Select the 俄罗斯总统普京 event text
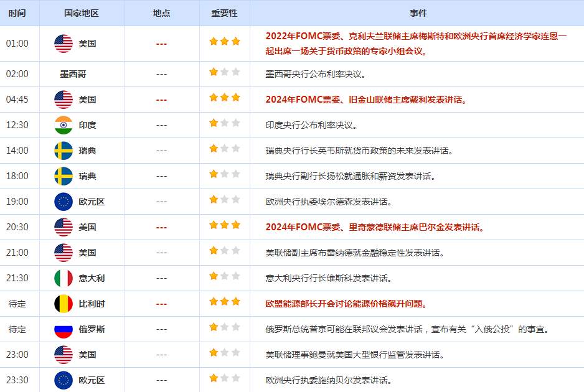The width and height of the screenshot is (584, 392). point(407,329)
